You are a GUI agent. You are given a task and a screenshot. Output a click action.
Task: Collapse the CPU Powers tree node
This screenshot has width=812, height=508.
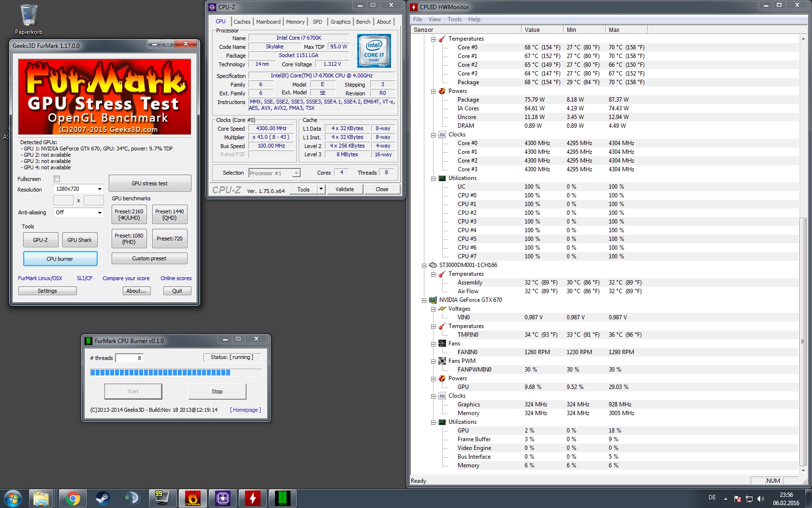[x=433, y=91]
